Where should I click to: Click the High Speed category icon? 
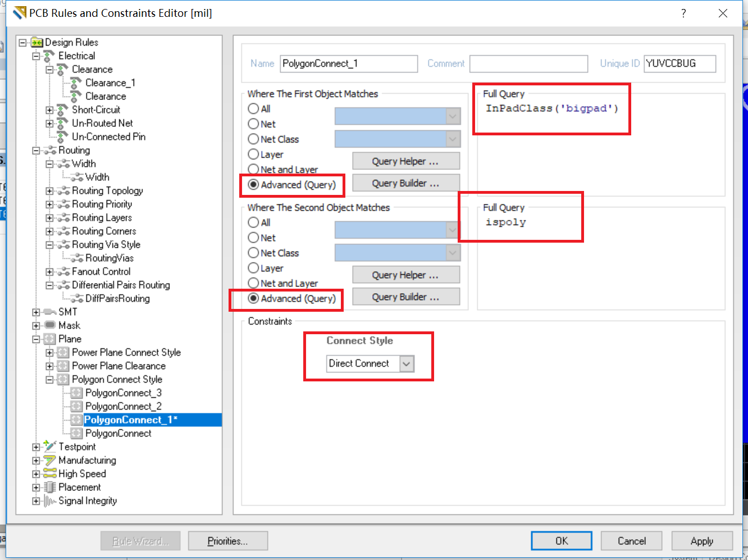point(50,474)
